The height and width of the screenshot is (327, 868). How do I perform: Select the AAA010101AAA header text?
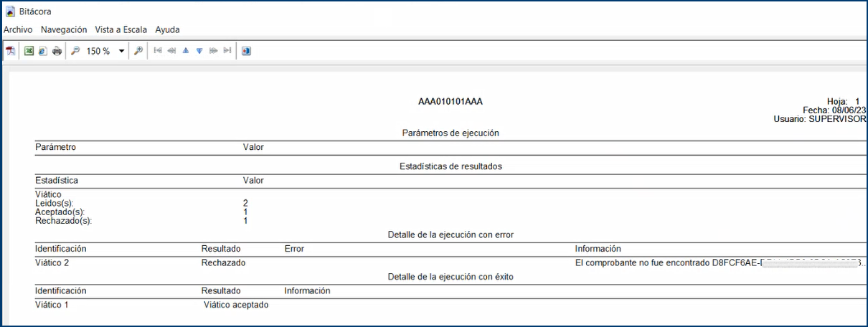pyautogui.click(x=450, y=102)
